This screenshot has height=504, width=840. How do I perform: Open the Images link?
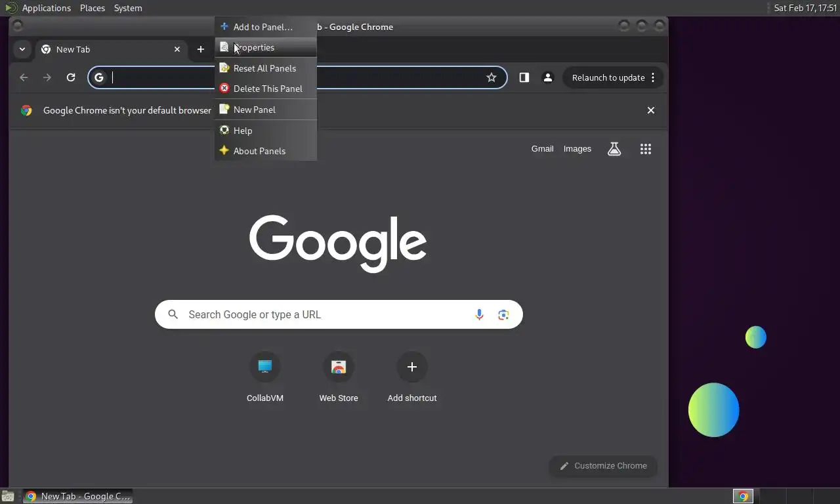coord(577,149)
